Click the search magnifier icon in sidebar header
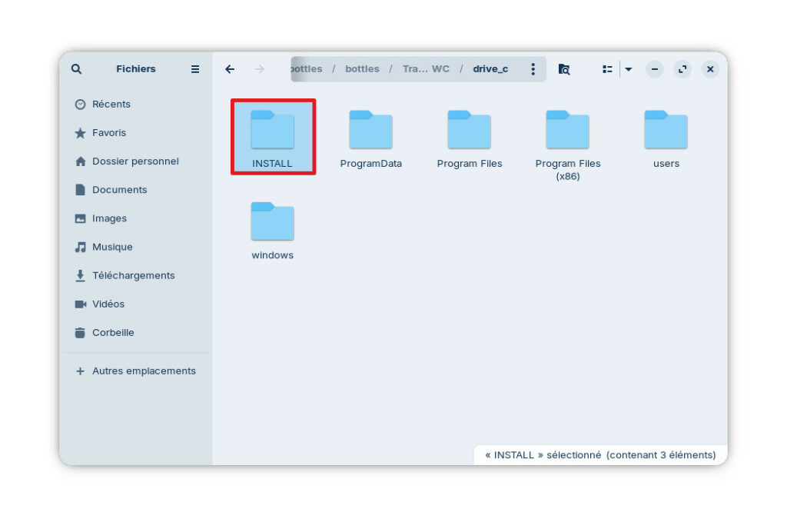Viewport: 787px width, 532px height. tap(76, 69)
